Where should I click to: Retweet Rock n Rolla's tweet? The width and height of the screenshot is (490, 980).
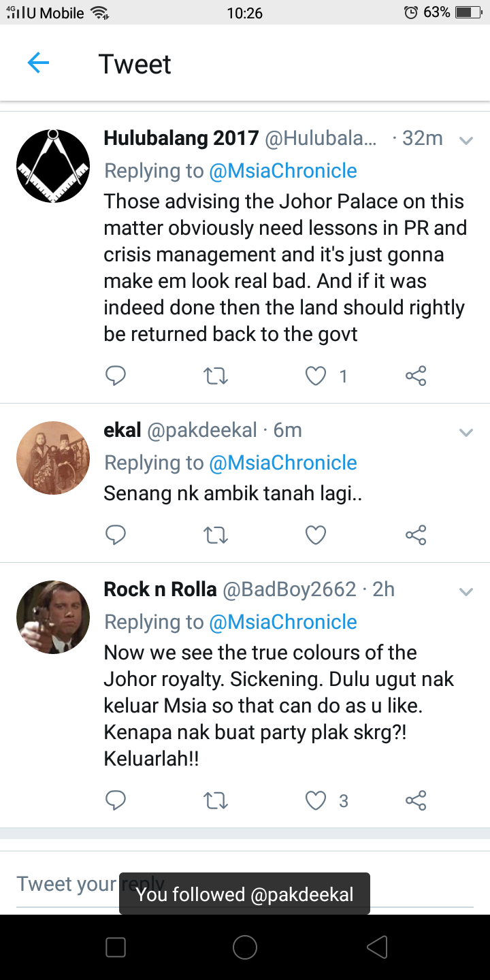(216, 800)
